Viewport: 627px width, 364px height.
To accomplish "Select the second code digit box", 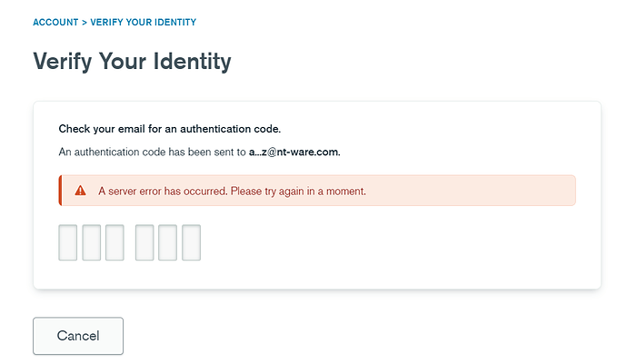I will click(91, 242).
